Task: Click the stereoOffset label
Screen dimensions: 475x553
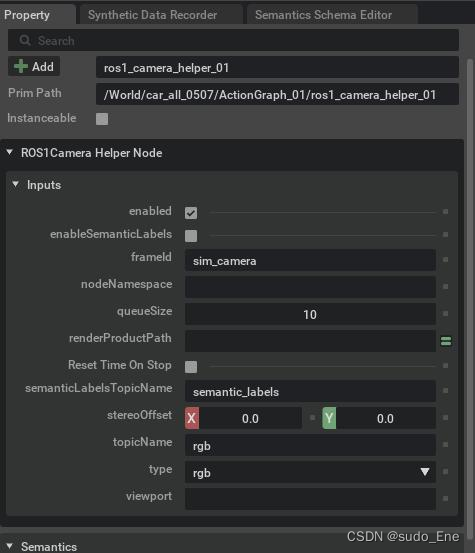Action: coord(139,415)
